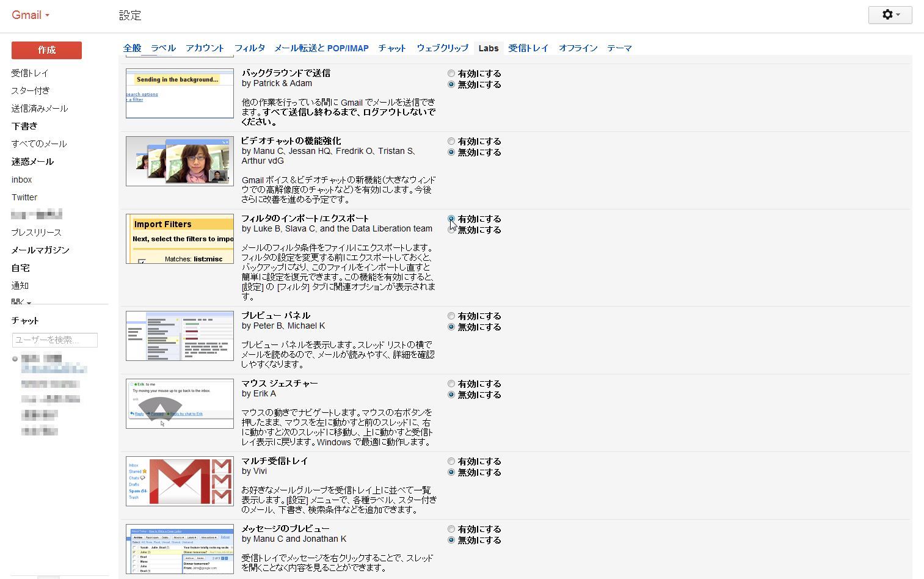924x579 pixels.
Task: Open the Twitter label
Action: (24, 197)
